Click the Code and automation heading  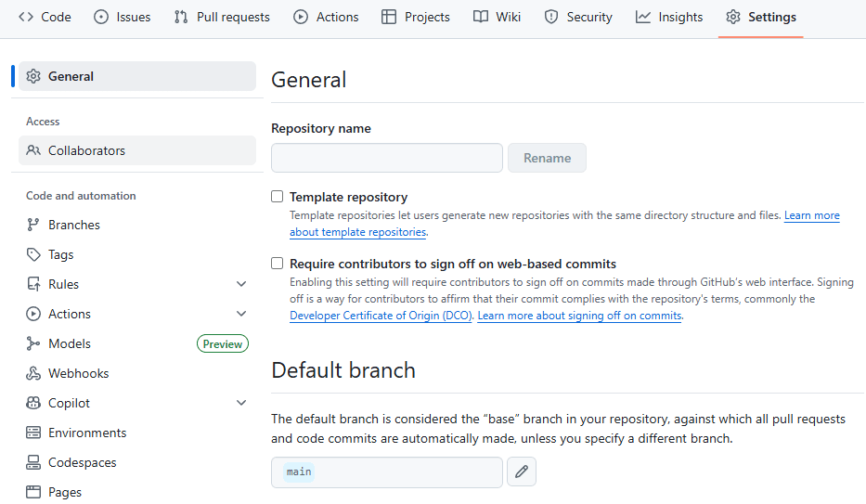pyautogui.click(x=81, y=196)
